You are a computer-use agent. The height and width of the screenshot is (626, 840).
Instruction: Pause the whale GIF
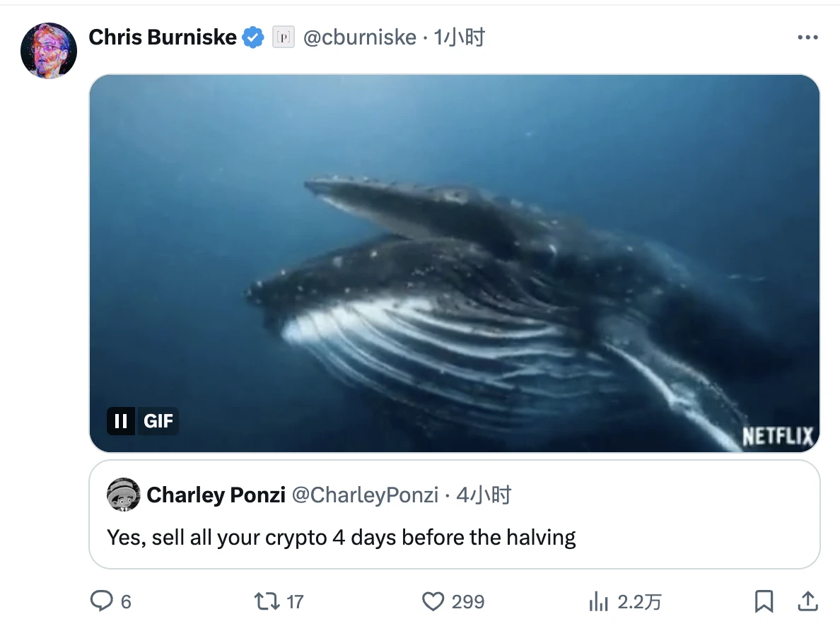pyautogui.click(x=121, y=421)
